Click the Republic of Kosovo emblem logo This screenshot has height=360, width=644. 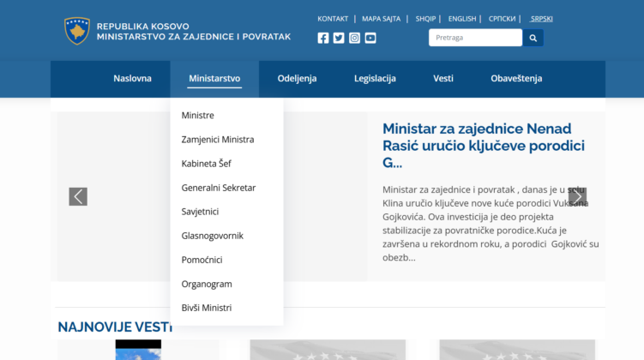[x=77, y=31]
